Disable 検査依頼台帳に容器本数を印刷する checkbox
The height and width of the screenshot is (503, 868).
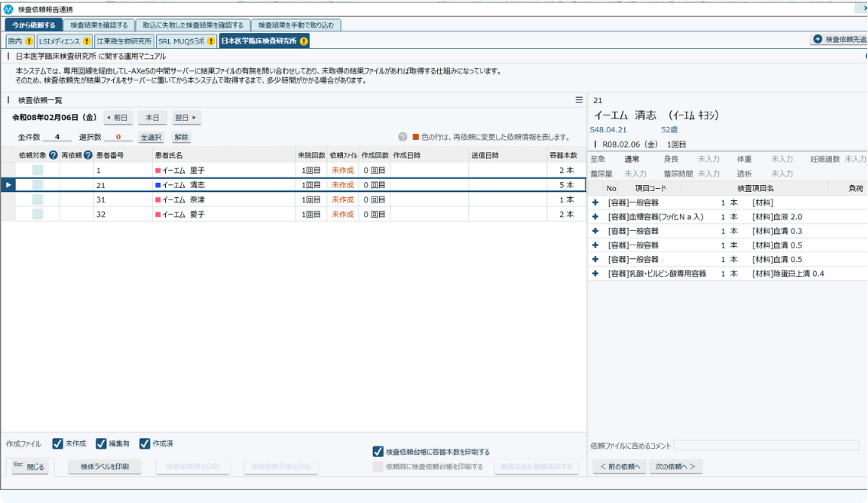click(x=377, y=452)
